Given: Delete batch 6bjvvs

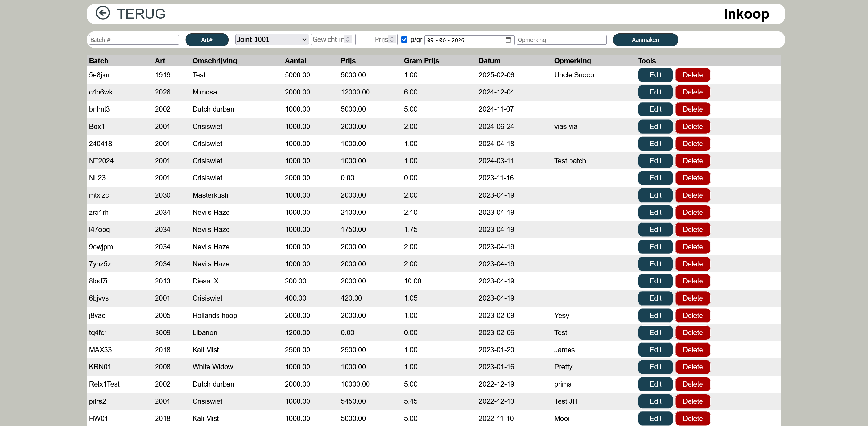Looking at the screenshot, I should 692,298.
